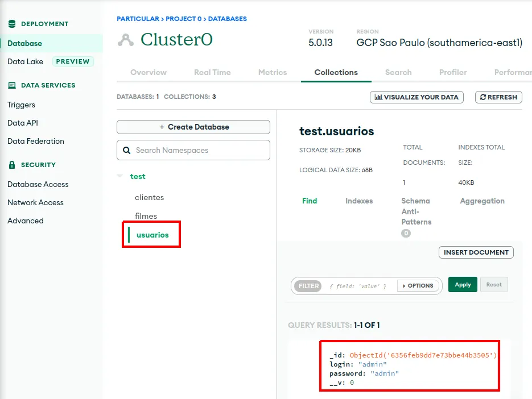The image size is (532, 399).
Task: Reset the filter query
Action: click(x=494, y=284)
